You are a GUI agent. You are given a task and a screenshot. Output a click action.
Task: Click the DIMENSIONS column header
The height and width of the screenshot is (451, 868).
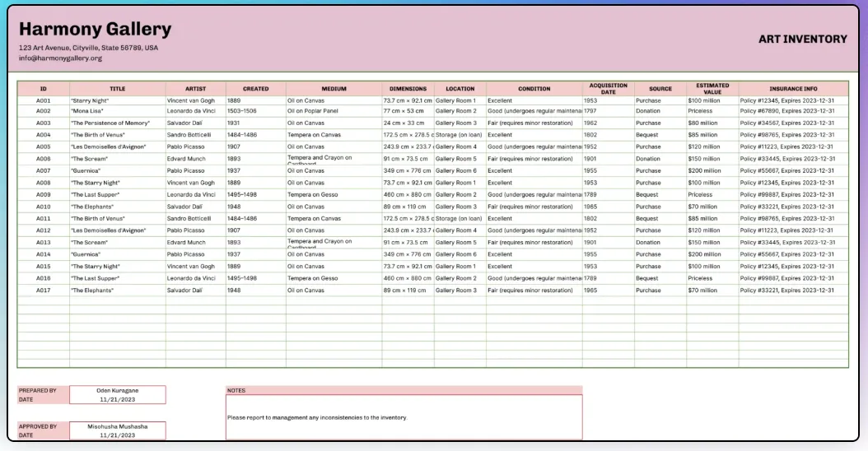coord(408,89)
